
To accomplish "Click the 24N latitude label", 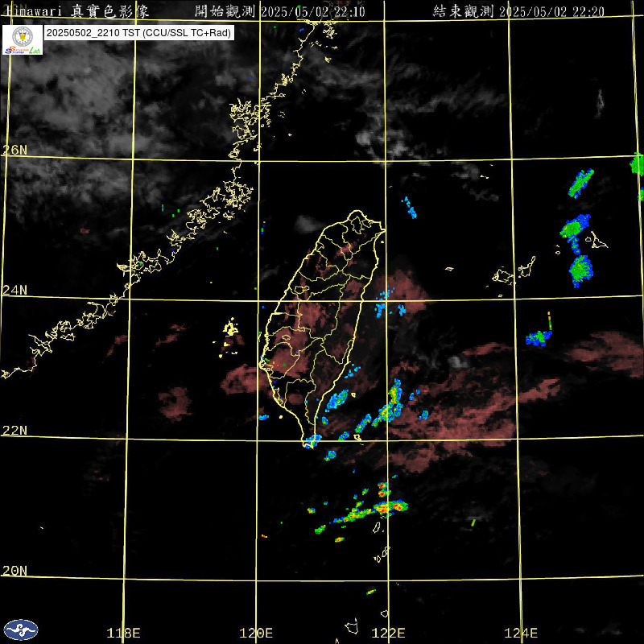I will (x=14, y=290).
